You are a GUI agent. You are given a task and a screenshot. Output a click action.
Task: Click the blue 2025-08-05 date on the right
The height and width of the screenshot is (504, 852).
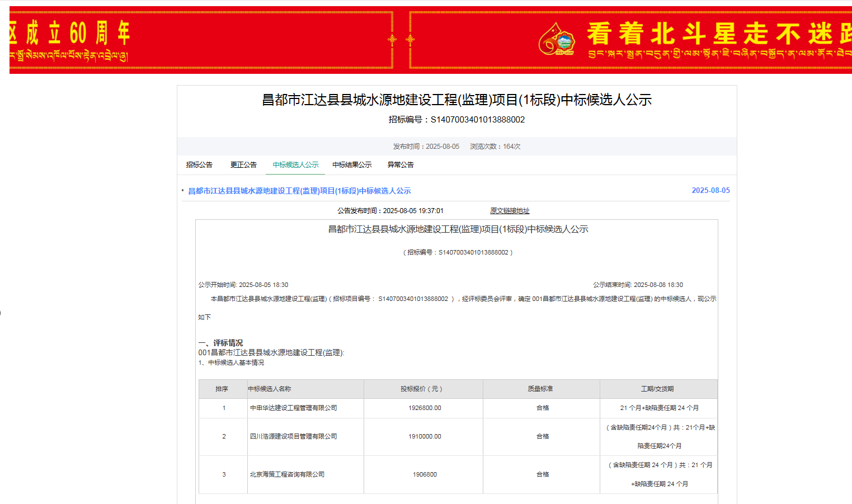pyautogui.click(x=710, y=191)
